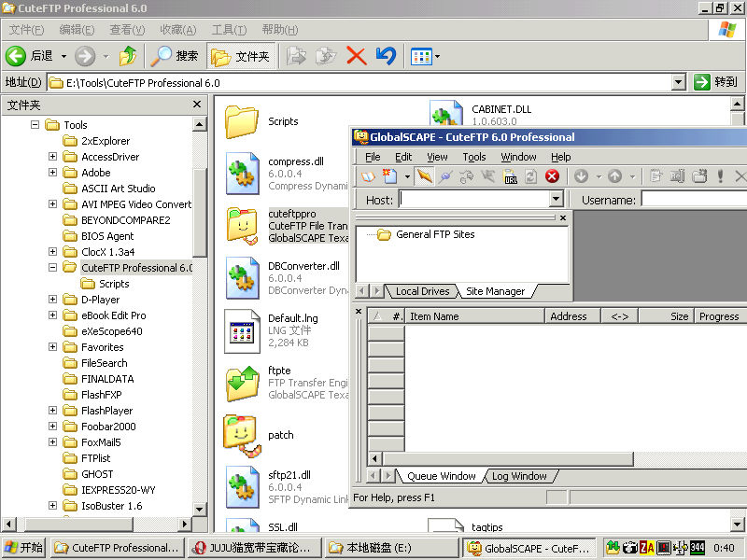Expand the Adobe folder node
Image resolution: width=747 pixels, height=560 pixels.
pyautogui.click(x=53, y=173)
